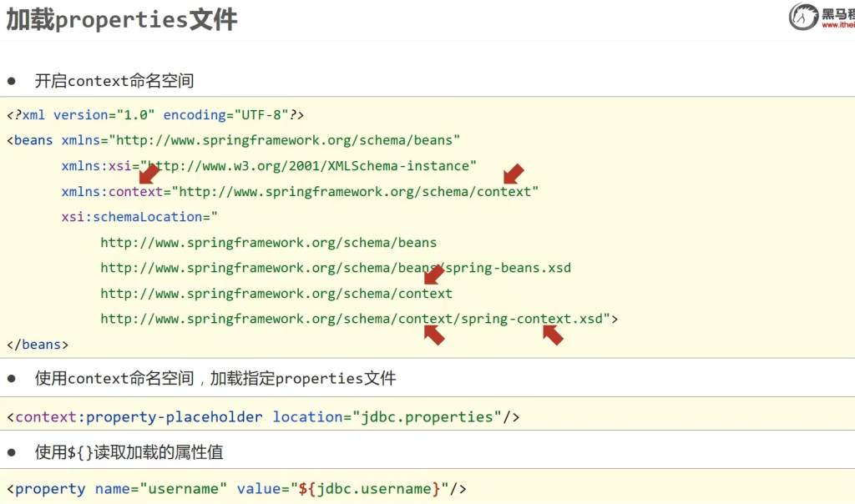Click bullet dot before 使用${}读取加载的属性值
Screen dimensions: 855x504
12,452
